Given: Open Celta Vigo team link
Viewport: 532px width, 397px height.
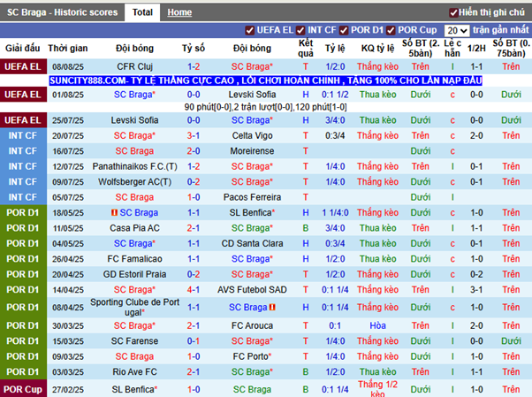Looking at the screenshot, I should (252, 136).
